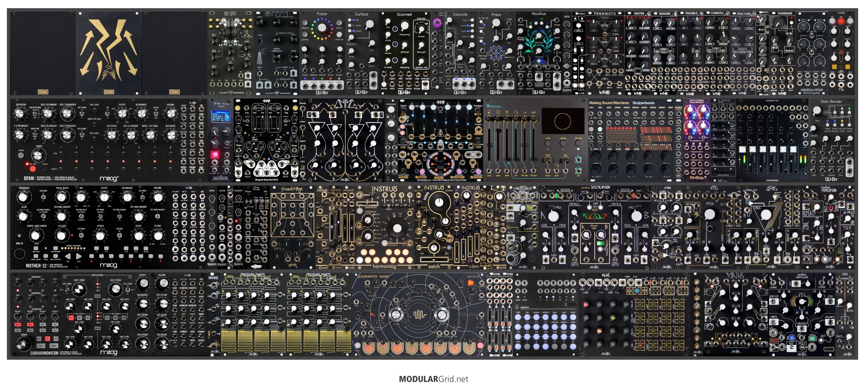Click the DFAM Volume knob
868x386 pixels.
pyautogui.click(x=171, y=114)
